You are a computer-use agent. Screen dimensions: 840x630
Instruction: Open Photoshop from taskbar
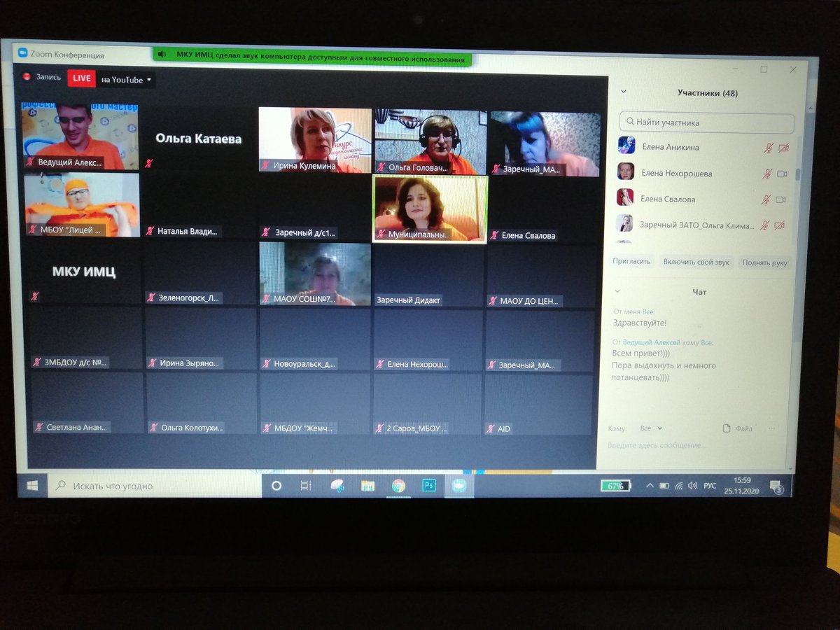pos(429,484)
